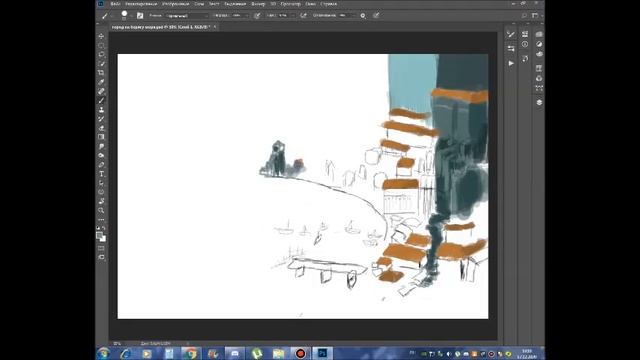Expand the status bar info arrow
Screen dimensions: 640x360
click(188, 343)
